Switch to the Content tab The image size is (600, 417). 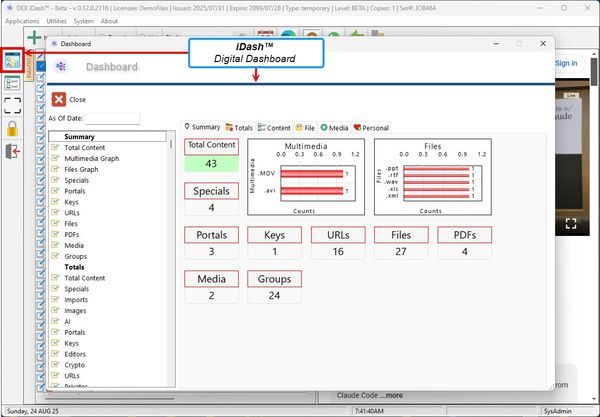(274, 127)
